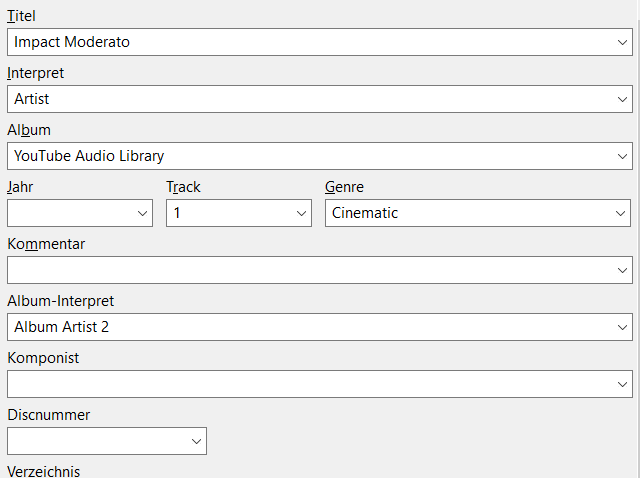Click the Interpret field showing Artist
The image size is (640, 478).
pyautogui.click(x=300, y=99)
